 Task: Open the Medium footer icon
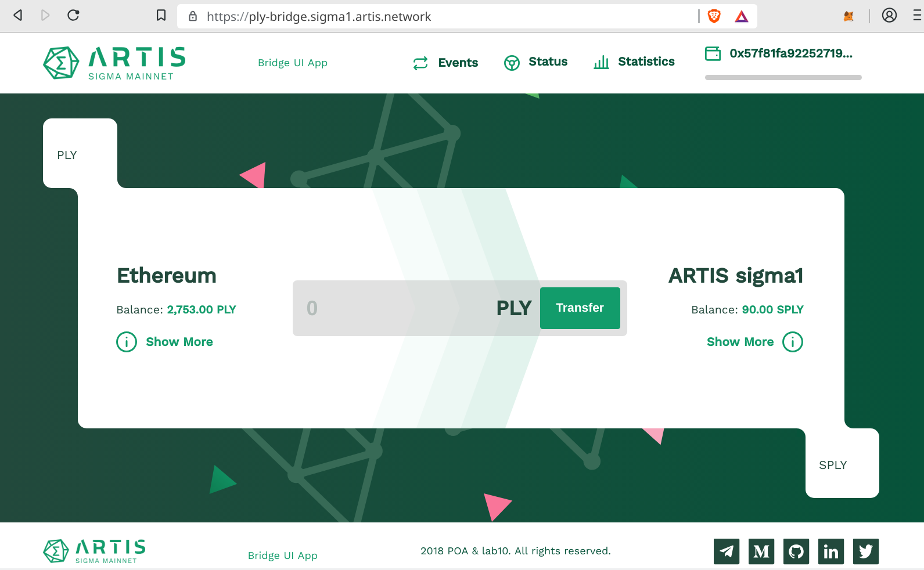point(761,551)
